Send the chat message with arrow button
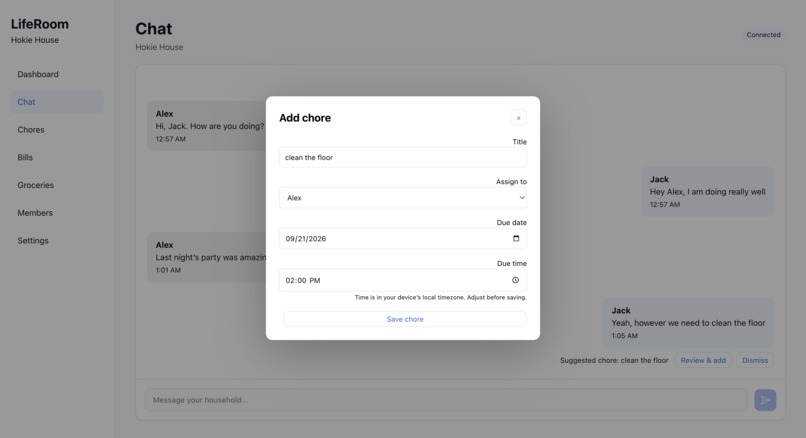The image size is (806, 438). pos(765,400)
